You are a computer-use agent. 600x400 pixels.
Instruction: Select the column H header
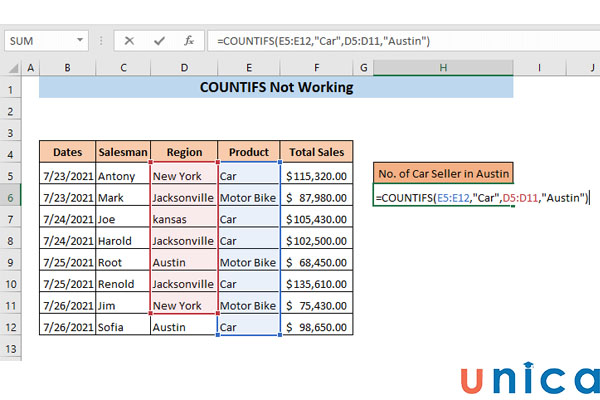441,67
